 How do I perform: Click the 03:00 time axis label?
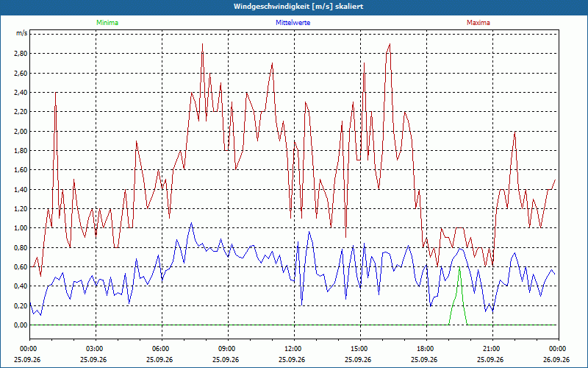pos(96,349)
